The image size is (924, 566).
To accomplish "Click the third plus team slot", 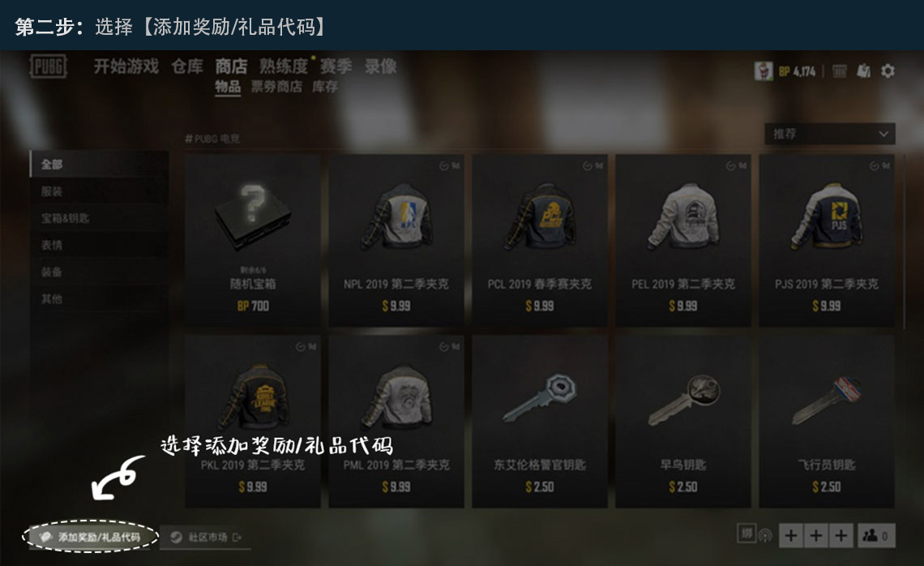I will (x=841, y=535).
